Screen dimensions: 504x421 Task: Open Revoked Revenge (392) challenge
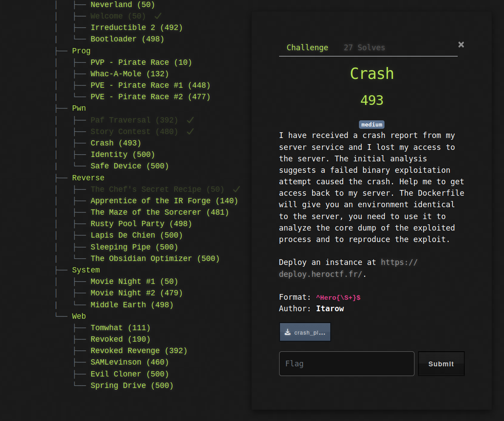tap(138, 351)
